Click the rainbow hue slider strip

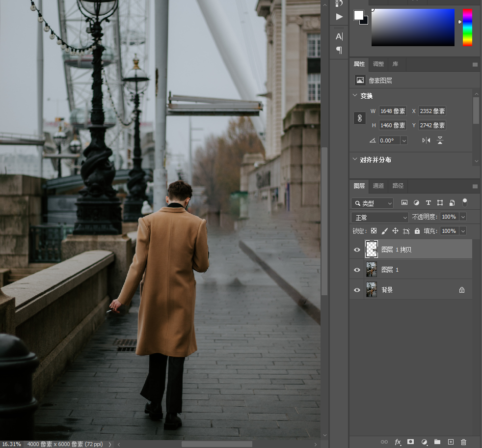pos(467,27)
